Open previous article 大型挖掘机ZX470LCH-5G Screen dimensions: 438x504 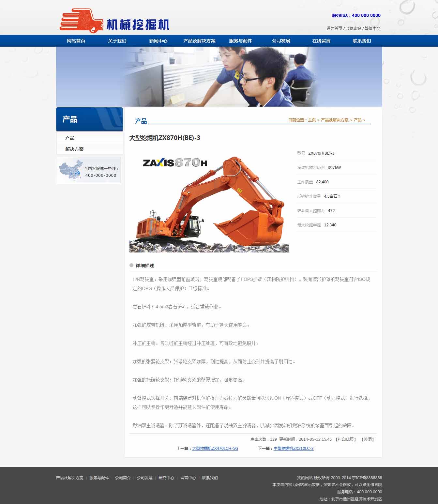click(215, 449)
